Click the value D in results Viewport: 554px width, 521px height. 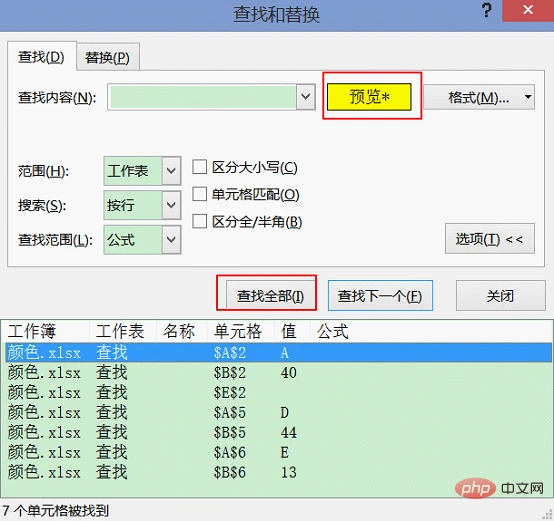tap(285, 413)
